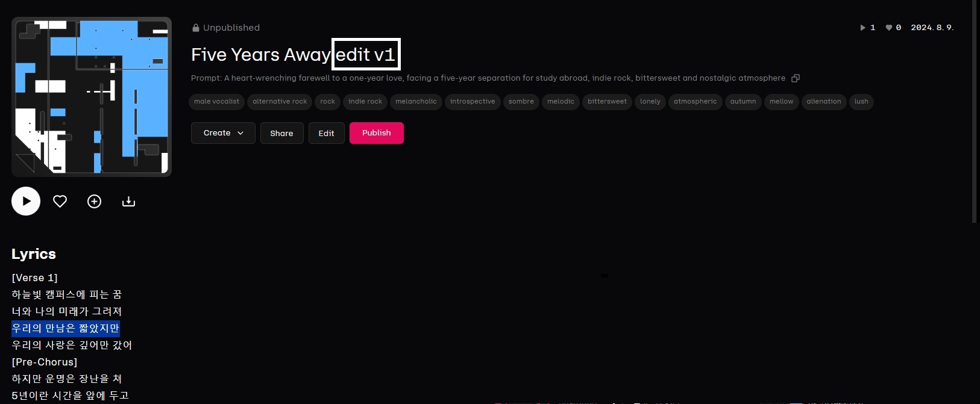The width and height of the screenshot is (980, 404).
Task: Click the Share button
Action: click(x=281, y=133)
